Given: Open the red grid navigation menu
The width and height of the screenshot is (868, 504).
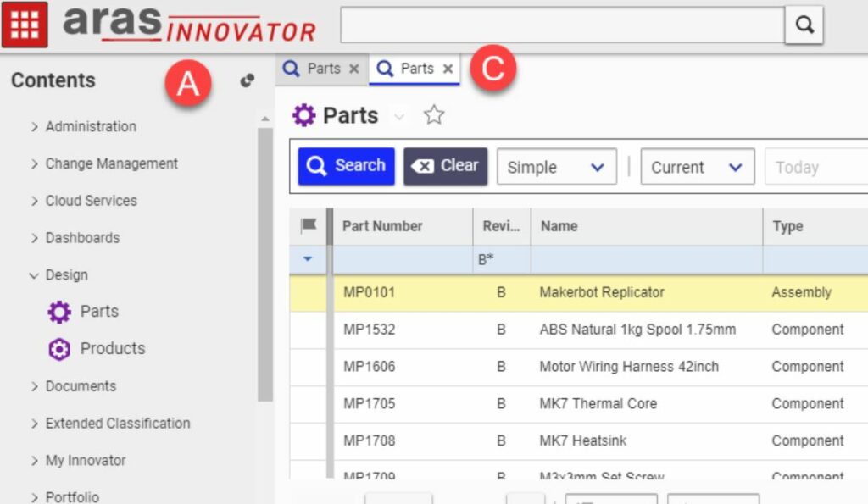Looking at the screenshot, I should click(x=25, y=25).
